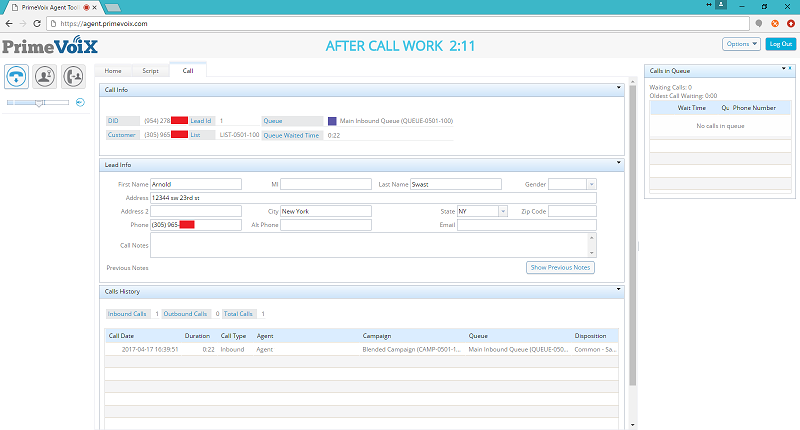Switch to the Script tab
The image size is (800, 430).
pos(151,71)
